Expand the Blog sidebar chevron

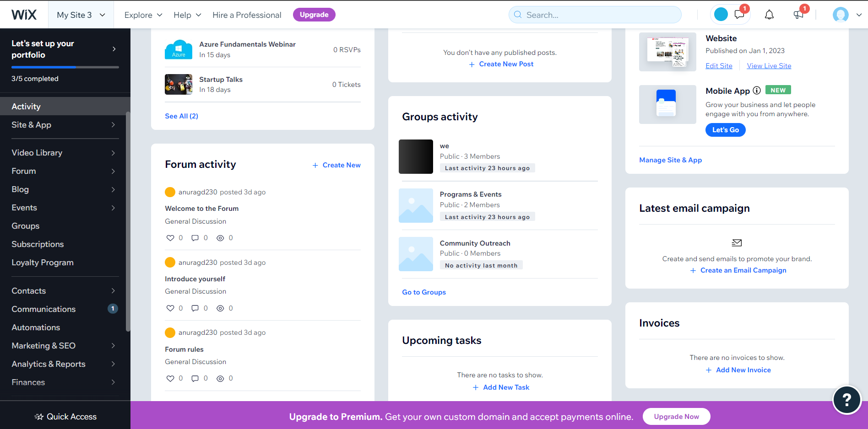113,189
